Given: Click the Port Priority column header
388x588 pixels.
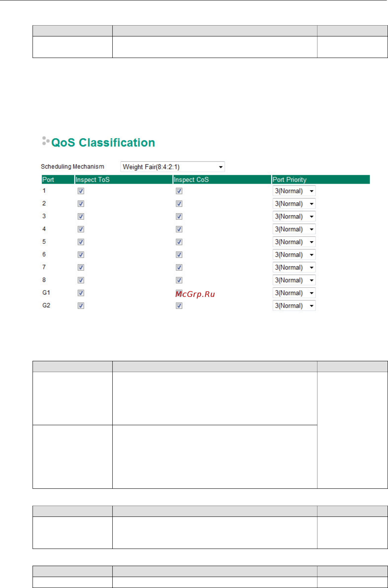Looking at the screenshot, I should 321,180.
